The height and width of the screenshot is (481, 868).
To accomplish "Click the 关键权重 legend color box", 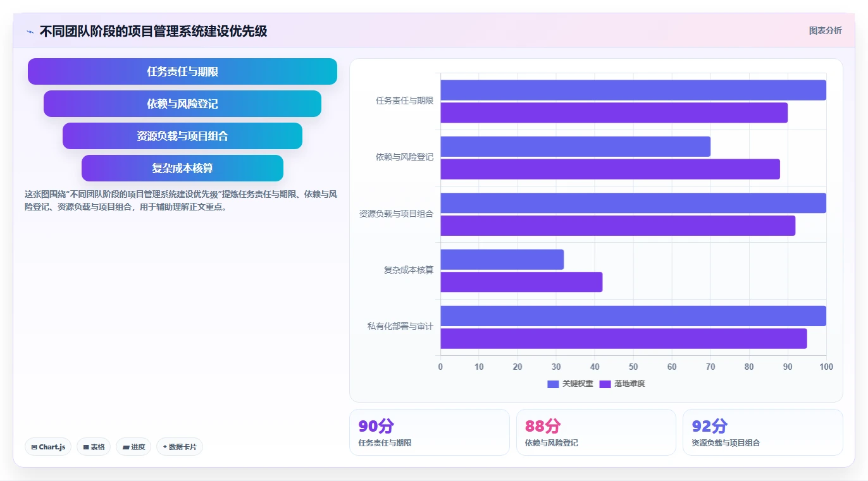I will click(554, 384).
